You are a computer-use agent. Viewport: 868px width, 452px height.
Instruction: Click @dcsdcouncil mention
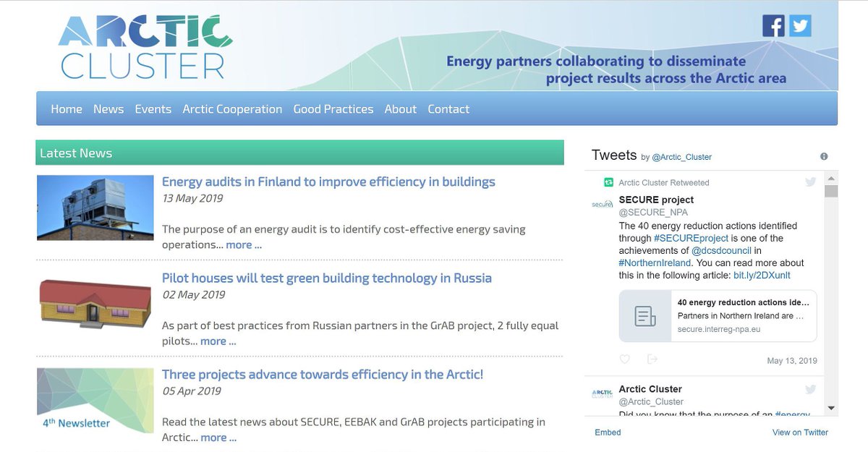tap(722, 250)
